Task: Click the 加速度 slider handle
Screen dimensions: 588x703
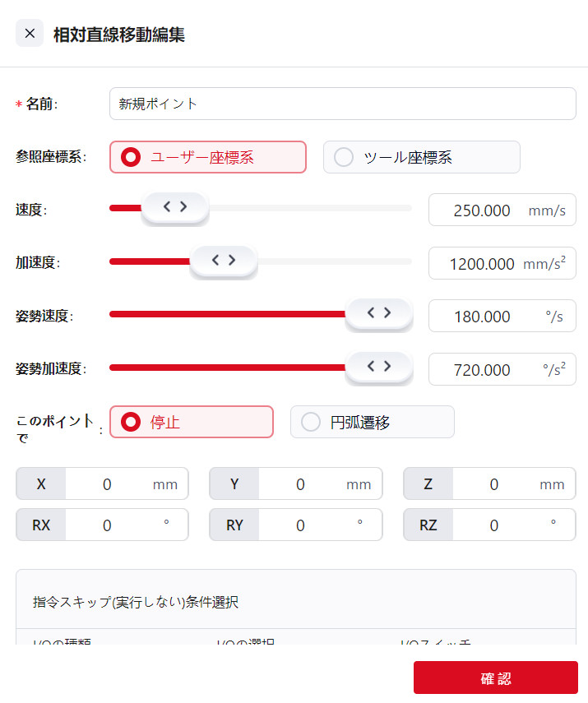Action: 223,261
